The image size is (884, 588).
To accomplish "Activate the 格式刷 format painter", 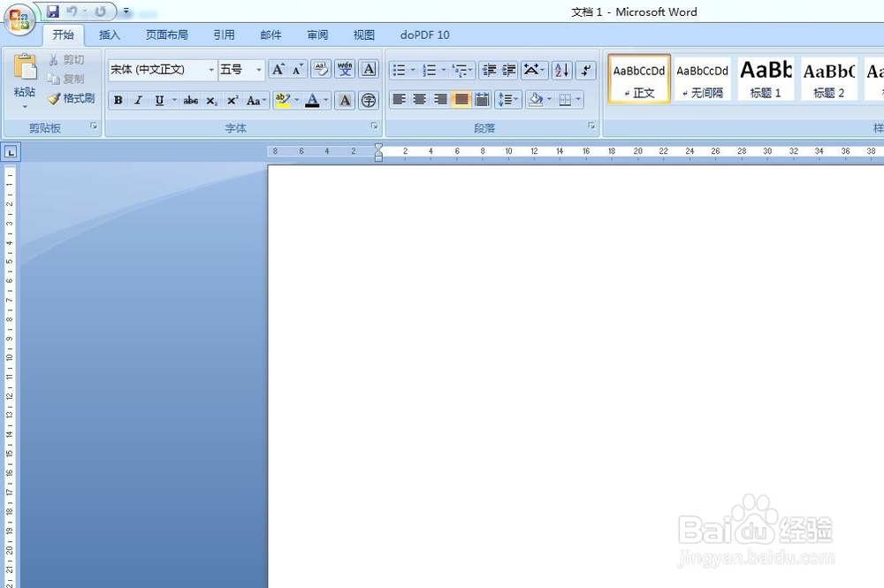I will click(71, 98).
